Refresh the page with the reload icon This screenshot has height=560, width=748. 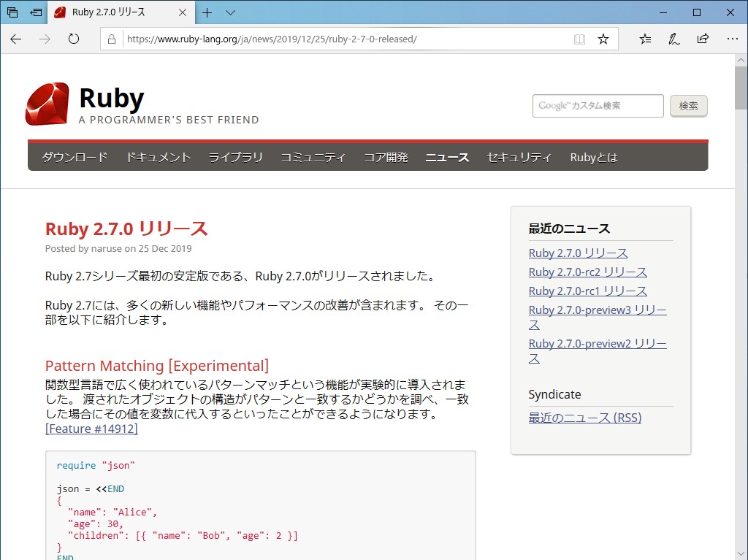(74, 39)
